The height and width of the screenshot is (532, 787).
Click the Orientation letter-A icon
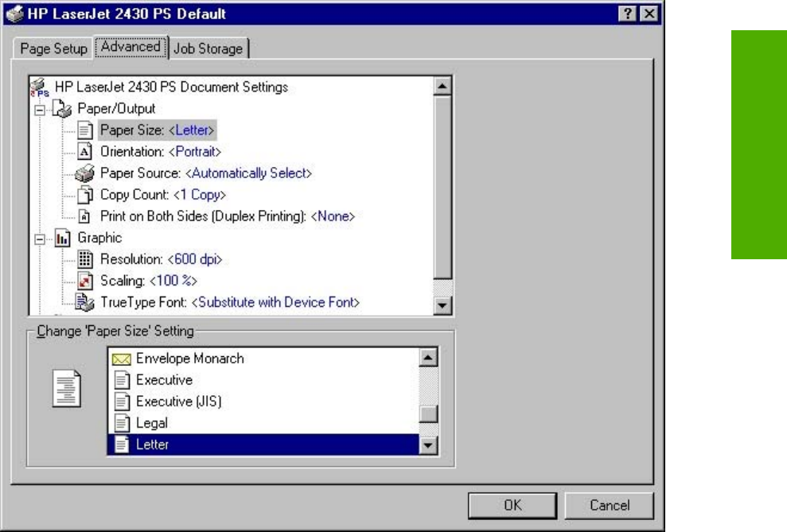(x=85, y=151)
